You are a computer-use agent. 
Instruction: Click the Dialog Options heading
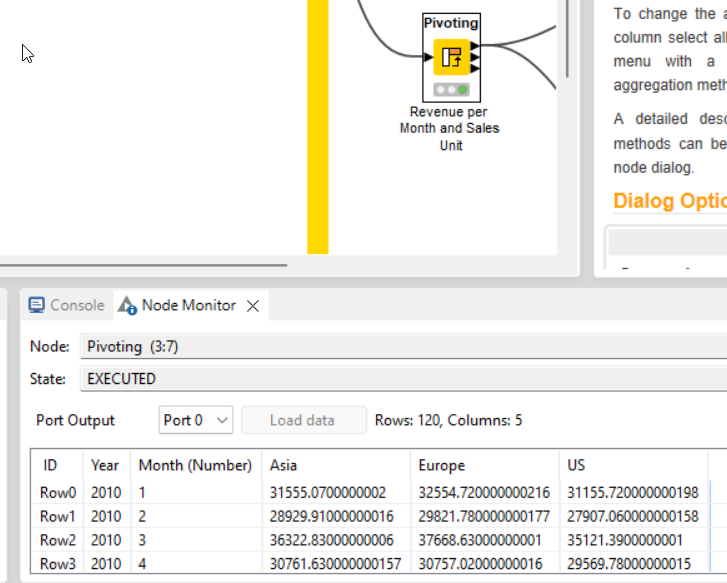670,201
